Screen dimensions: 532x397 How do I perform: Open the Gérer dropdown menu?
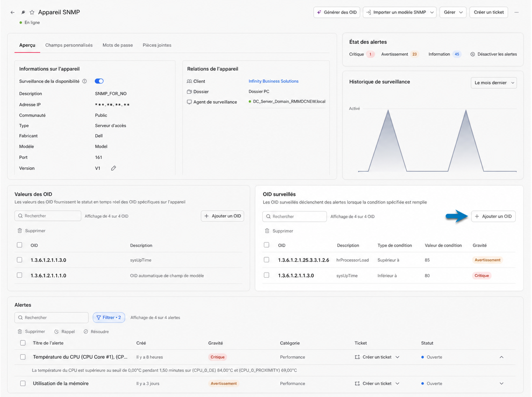click(453, 12)
